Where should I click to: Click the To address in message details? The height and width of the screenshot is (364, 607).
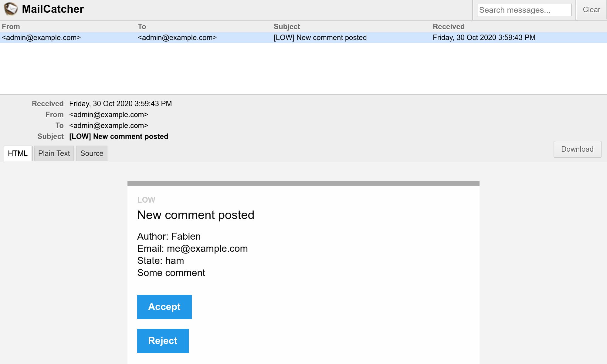(x=109, y=126)
